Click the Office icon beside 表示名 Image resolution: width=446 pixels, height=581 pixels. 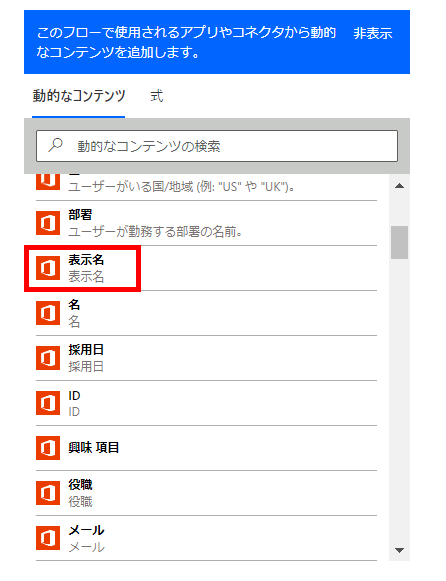[x=48, y=268]
